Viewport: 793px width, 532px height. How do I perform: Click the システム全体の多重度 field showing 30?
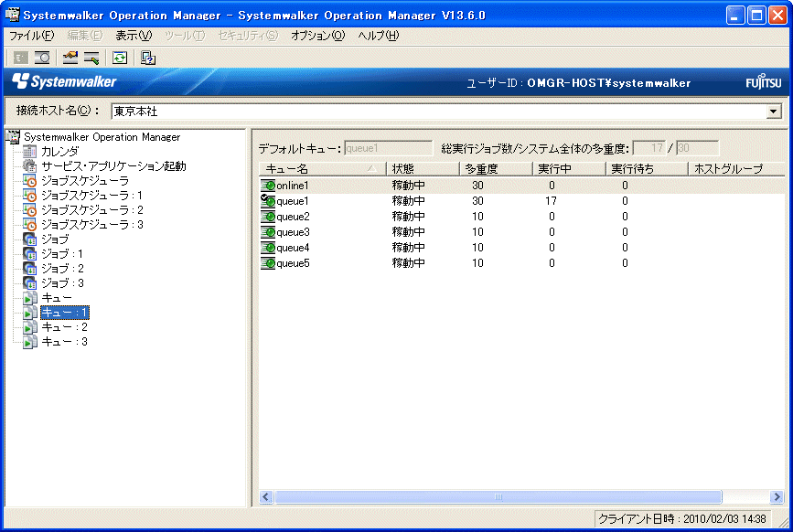pos(697,148)
